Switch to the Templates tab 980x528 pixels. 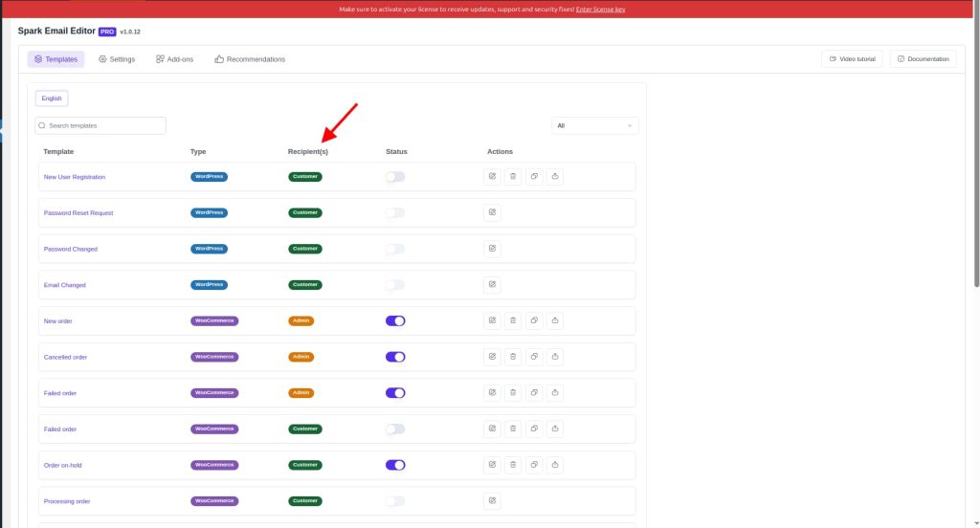click(56, 59)
